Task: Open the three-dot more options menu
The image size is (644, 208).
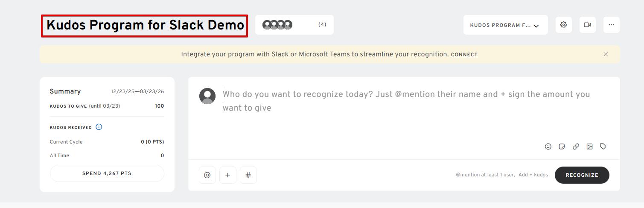Action: click(x=611, y=25)
